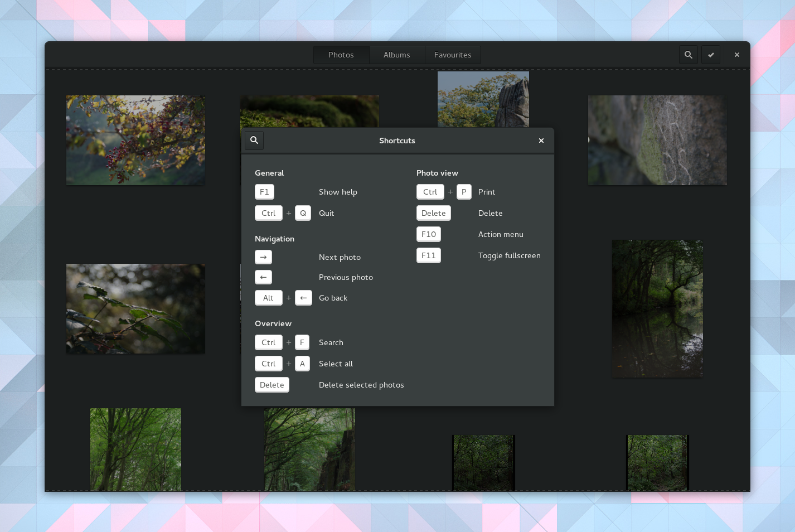
Task: Switch to the Favourites tab
Action: (x=453, y=55)
